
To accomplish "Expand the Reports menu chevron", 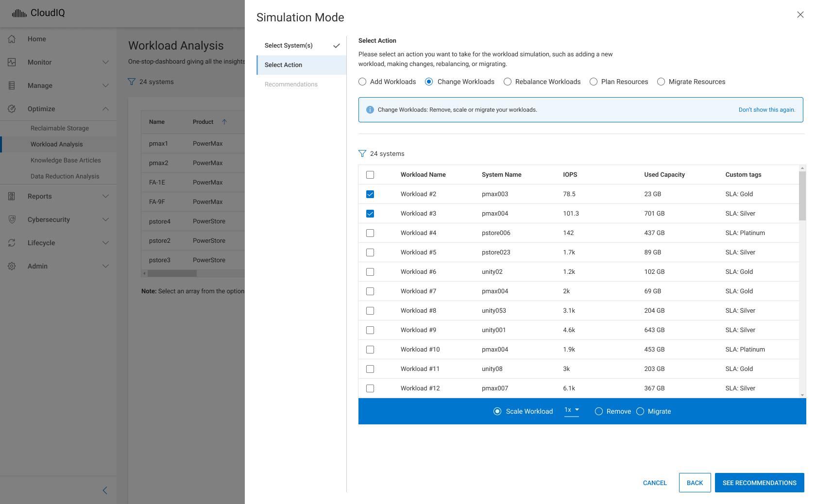I will (105, 196).
